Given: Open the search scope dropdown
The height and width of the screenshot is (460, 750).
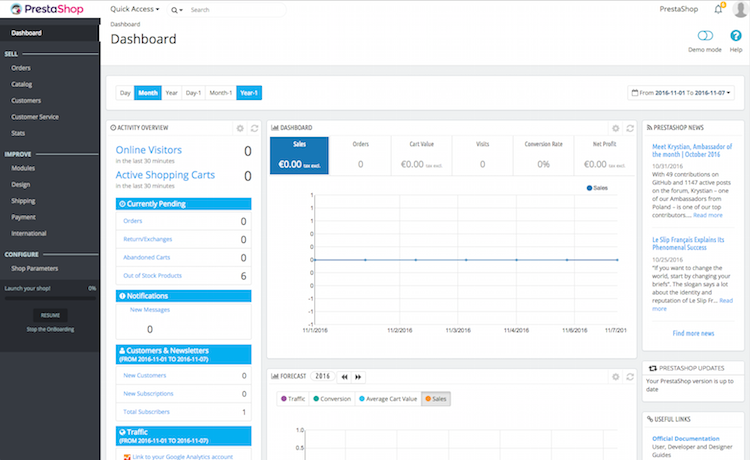Looking at the screenshot, I should (177, 9).
